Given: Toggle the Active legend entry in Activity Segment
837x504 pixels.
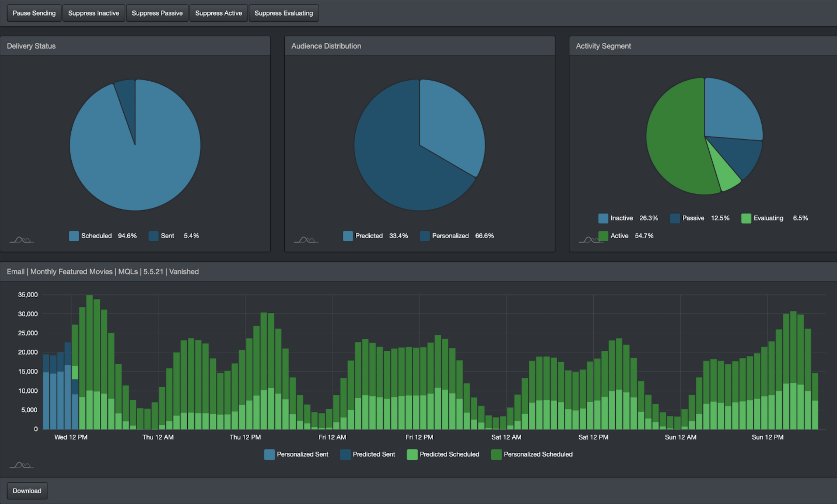Looking at the screenshot, I should tap(619, 236).
